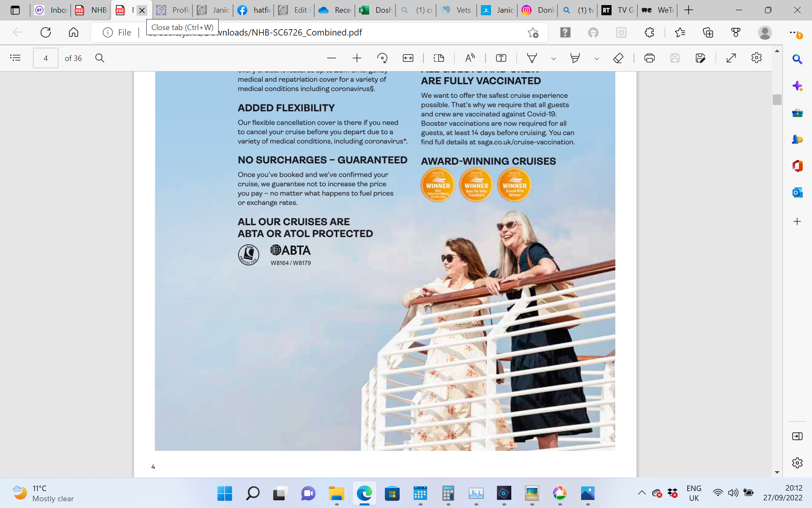The height and width of the screenshot is (508, 812).
Task: Click the page number input field
Action: (46, 58)
